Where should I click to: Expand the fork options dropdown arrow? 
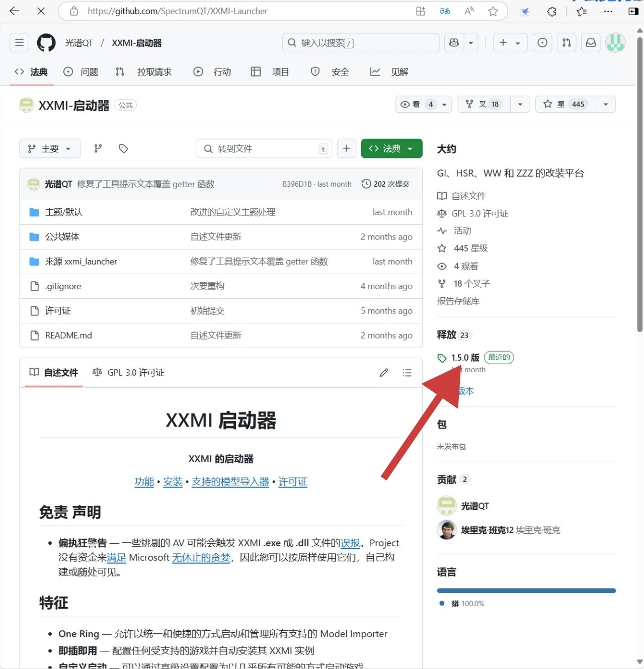(520, 104)
